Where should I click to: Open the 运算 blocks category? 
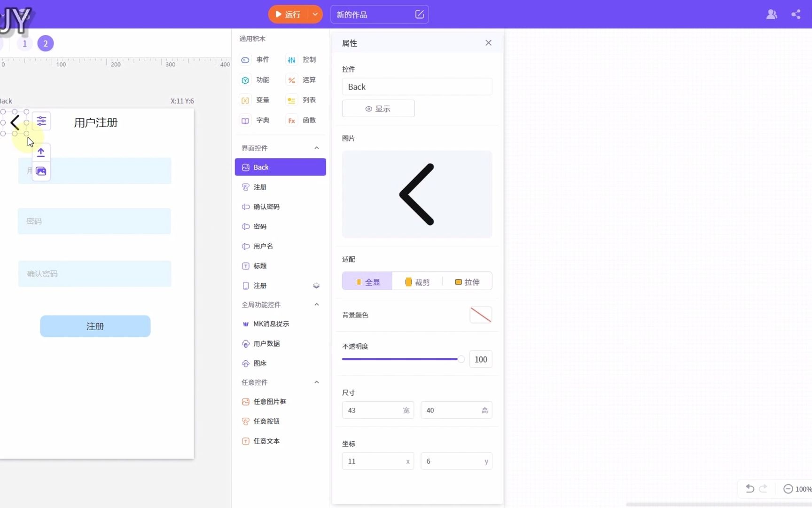pos(302,80)
